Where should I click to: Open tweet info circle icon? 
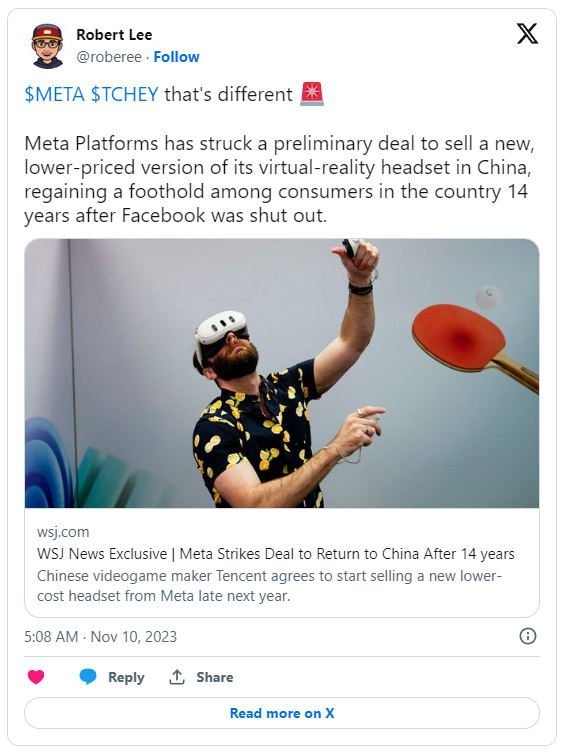(x=527, y=636)
